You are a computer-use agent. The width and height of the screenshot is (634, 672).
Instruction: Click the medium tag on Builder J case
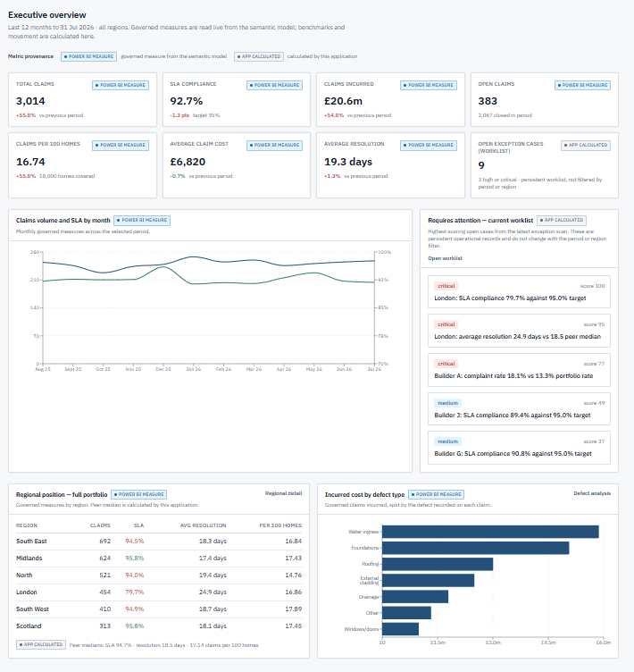coord(447,403)
